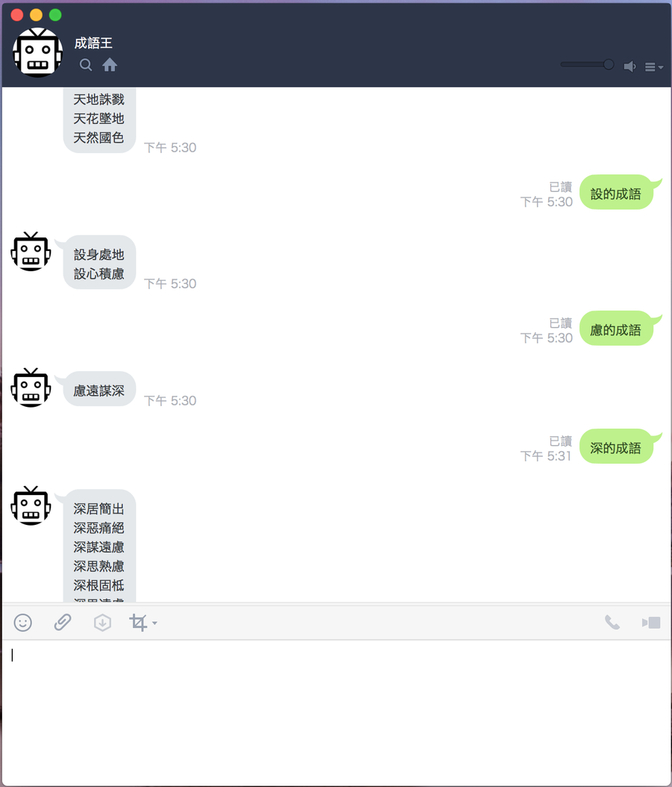Select the sent message 深的成語

616,447
